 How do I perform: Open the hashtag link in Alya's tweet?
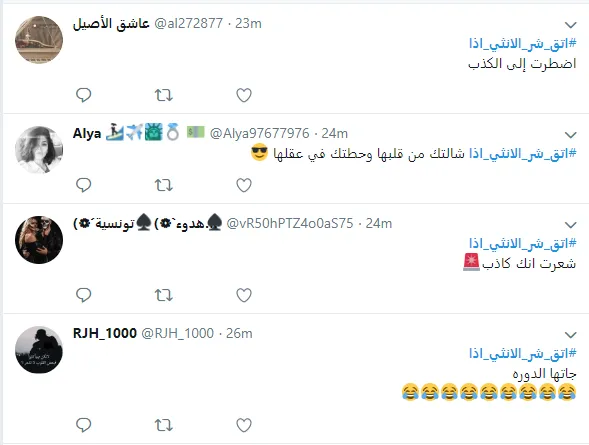point(523,154)
